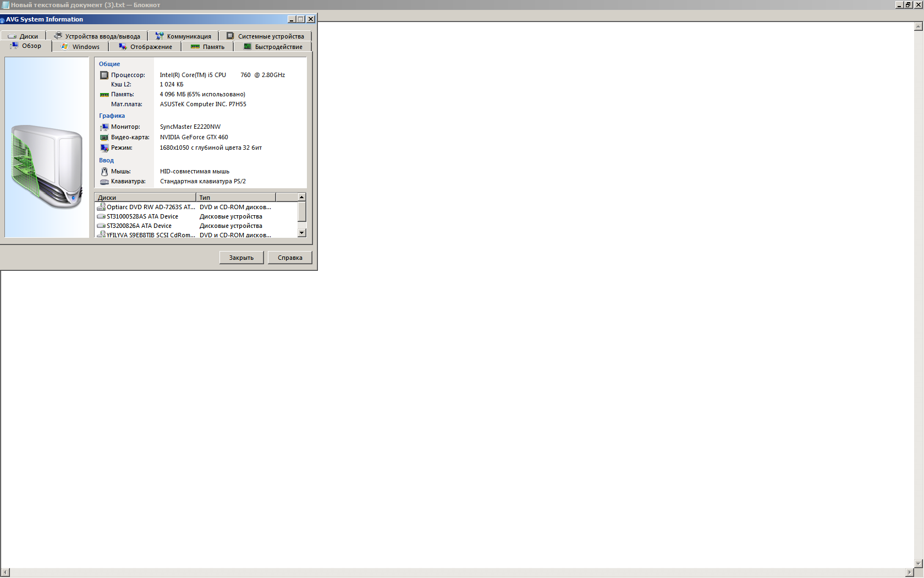Switch to the Быстродействие tab

click(x=273, y=47)
